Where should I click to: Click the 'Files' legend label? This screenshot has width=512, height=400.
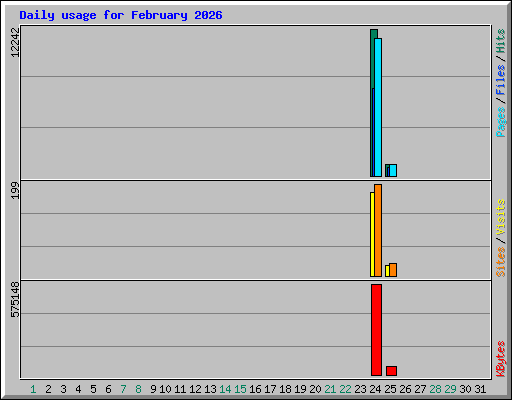501,80
